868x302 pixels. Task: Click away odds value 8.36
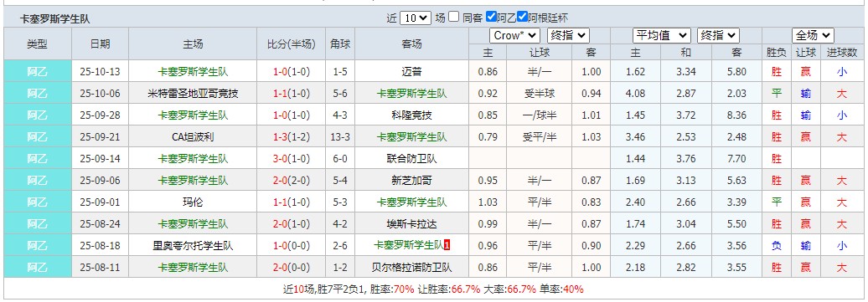pyautogui.click(x=736, y=115)
